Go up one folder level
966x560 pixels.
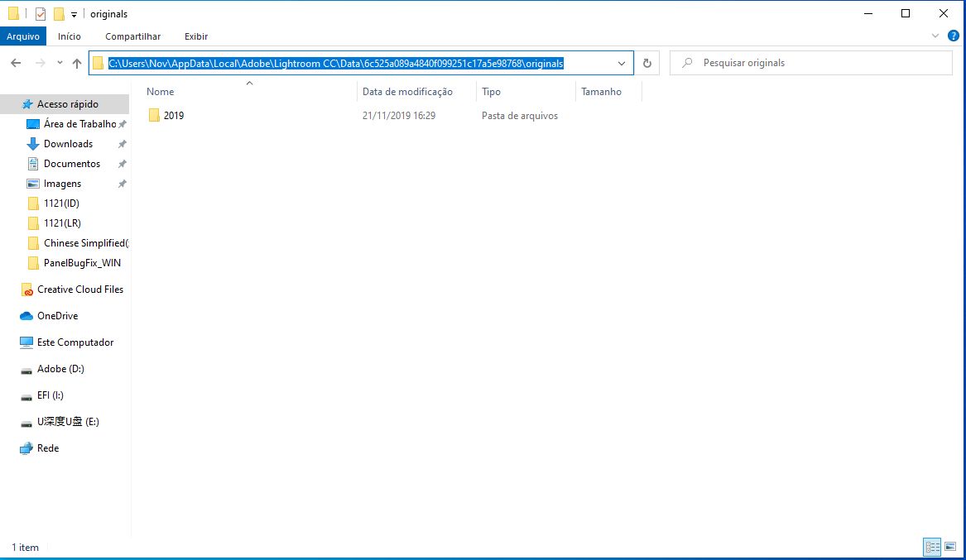[77, 63]
